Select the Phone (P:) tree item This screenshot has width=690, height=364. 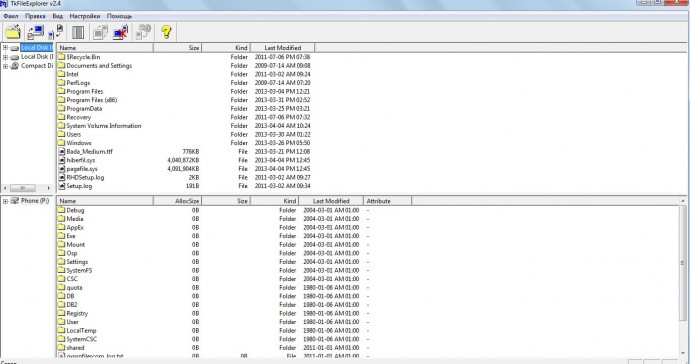35,201
